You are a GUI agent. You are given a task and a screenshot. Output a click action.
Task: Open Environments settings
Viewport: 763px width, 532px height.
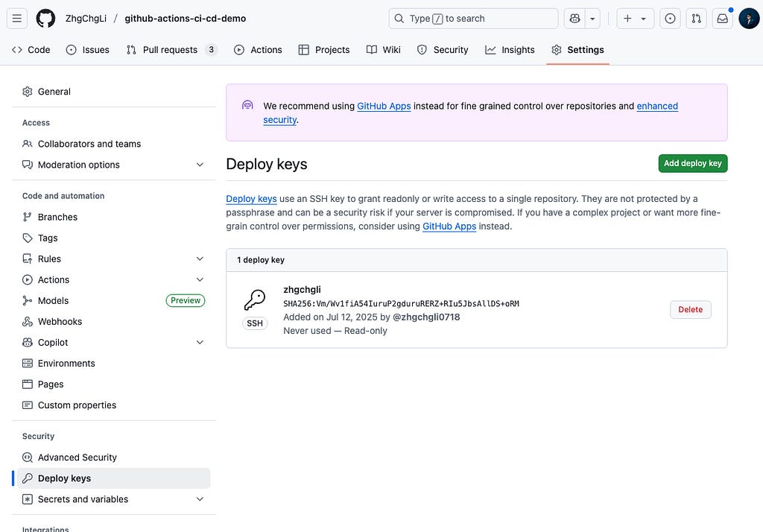[113, 363]
